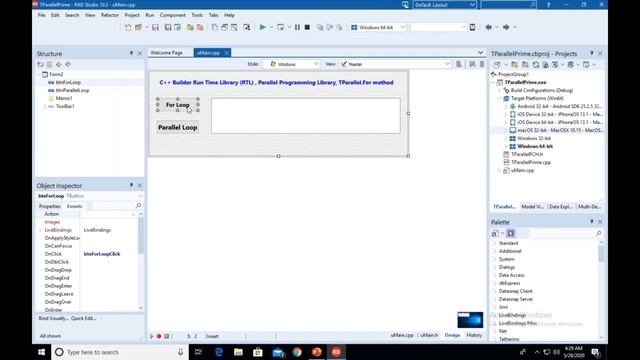Expand the Build Configurations (Debug) node
Viewport: 640px width, 360px height.
coord(500,90)
